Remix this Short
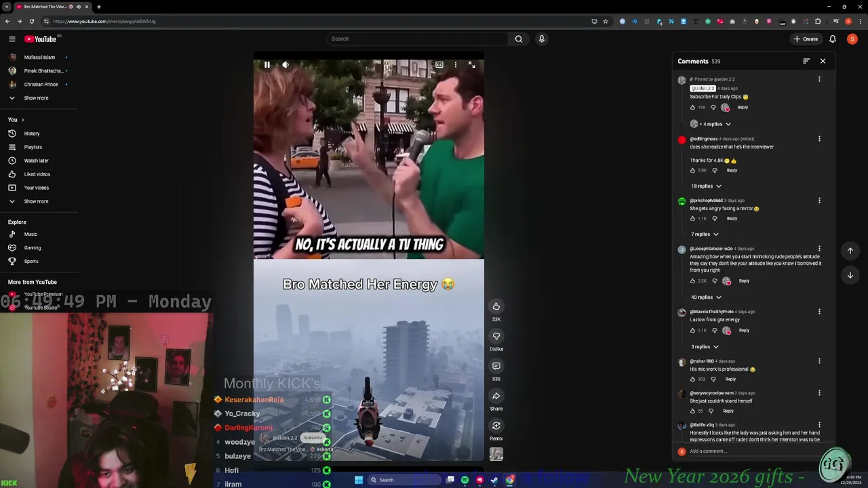The image size is (868, 488). 496,426
